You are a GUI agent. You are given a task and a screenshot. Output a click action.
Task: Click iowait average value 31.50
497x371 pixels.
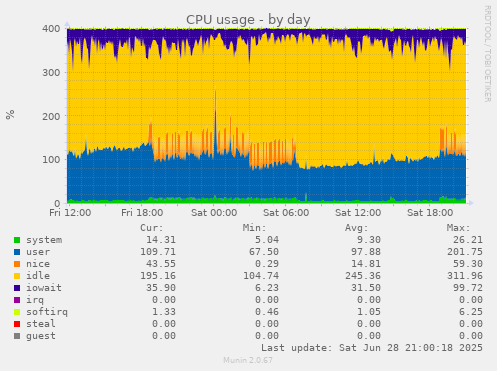(x=366, y=288)
